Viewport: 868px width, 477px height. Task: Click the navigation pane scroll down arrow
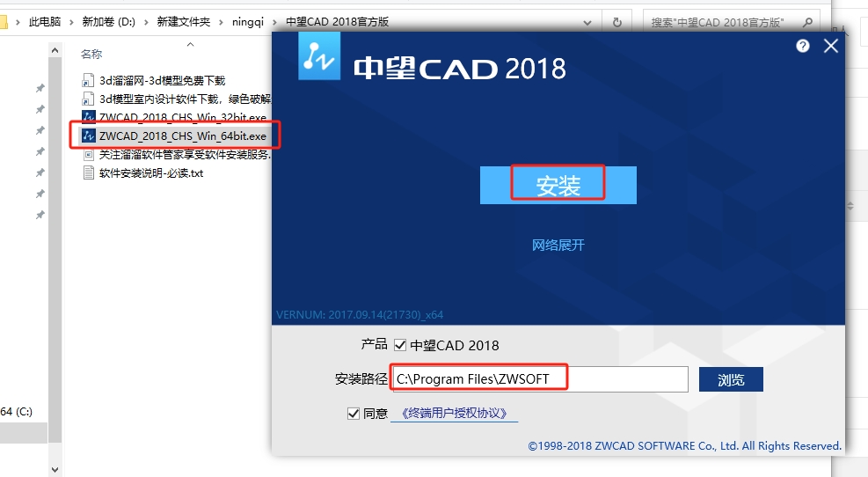55,470
